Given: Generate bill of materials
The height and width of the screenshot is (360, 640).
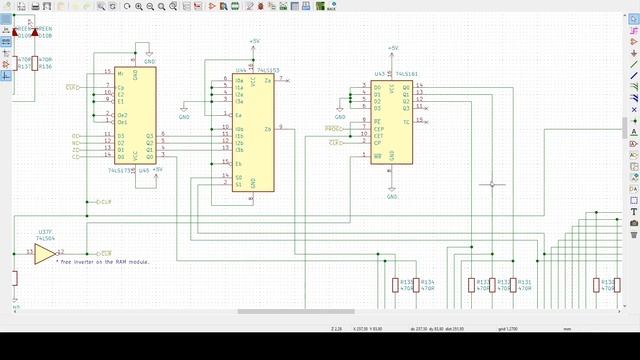Looking at the screenshot, I should click(x=306, y=6).
